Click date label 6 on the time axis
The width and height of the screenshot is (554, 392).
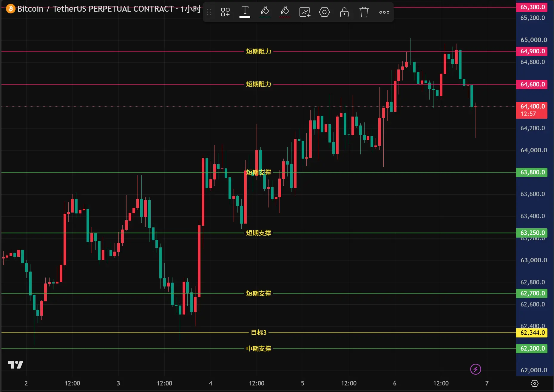click(395, 383)
